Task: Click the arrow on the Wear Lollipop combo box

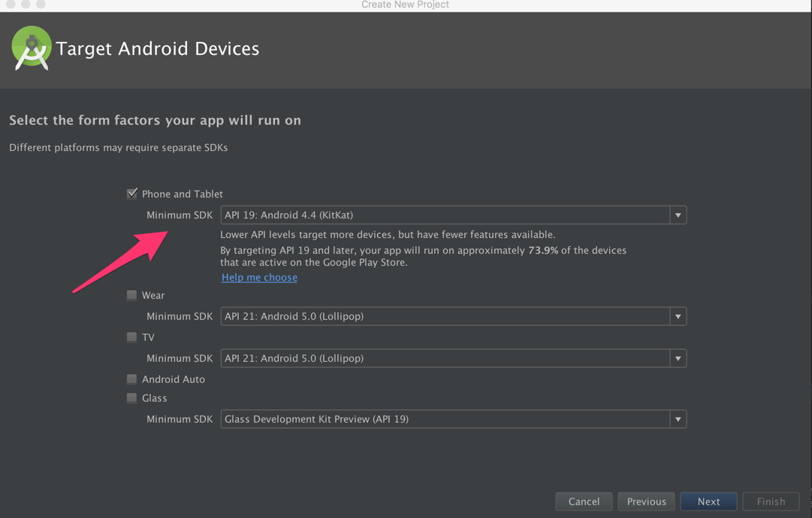Action: pos(678,316)
